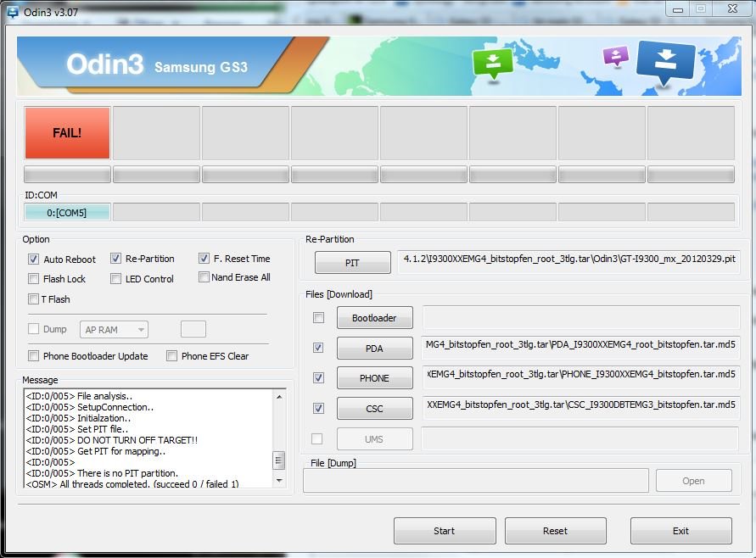The width and height of the screenshot is (756, 558).
Task: Click the 0:[COM5] port indicator
Action: pyautogui.click(x=67, y=213)
